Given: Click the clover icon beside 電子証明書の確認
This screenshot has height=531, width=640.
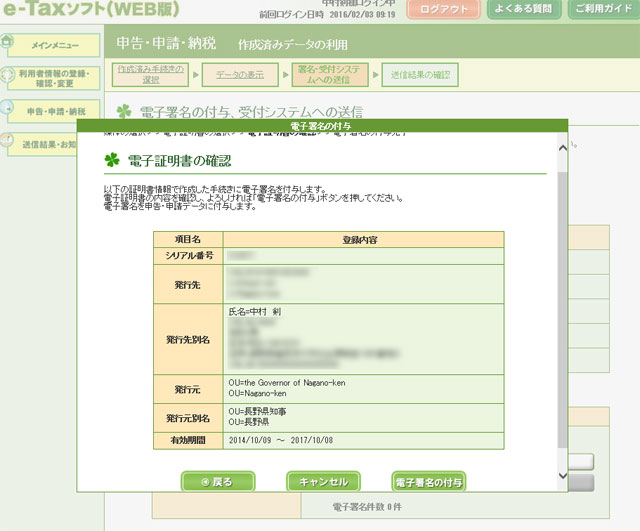Looking at the screenshot, I should click(112, 160).
